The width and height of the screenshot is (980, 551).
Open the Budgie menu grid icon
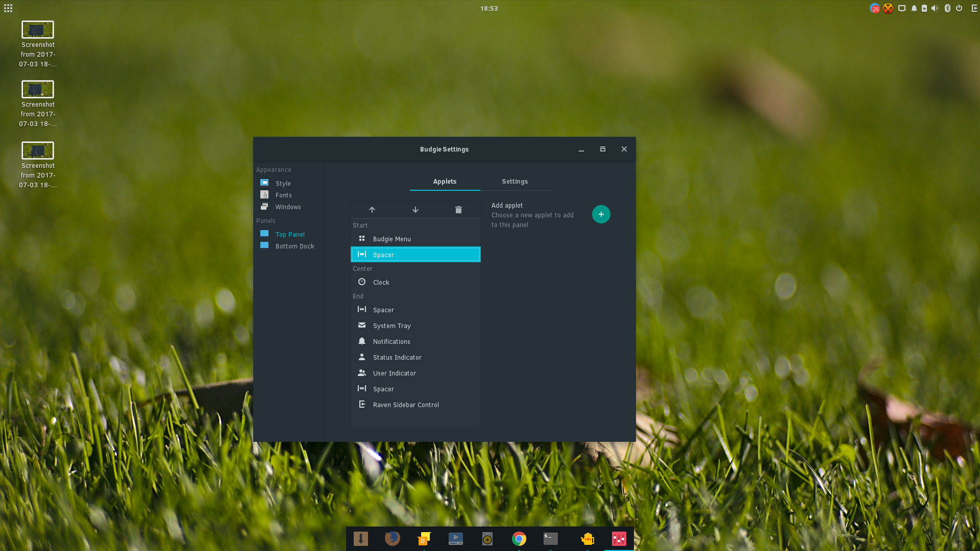(x=8, y=8)
